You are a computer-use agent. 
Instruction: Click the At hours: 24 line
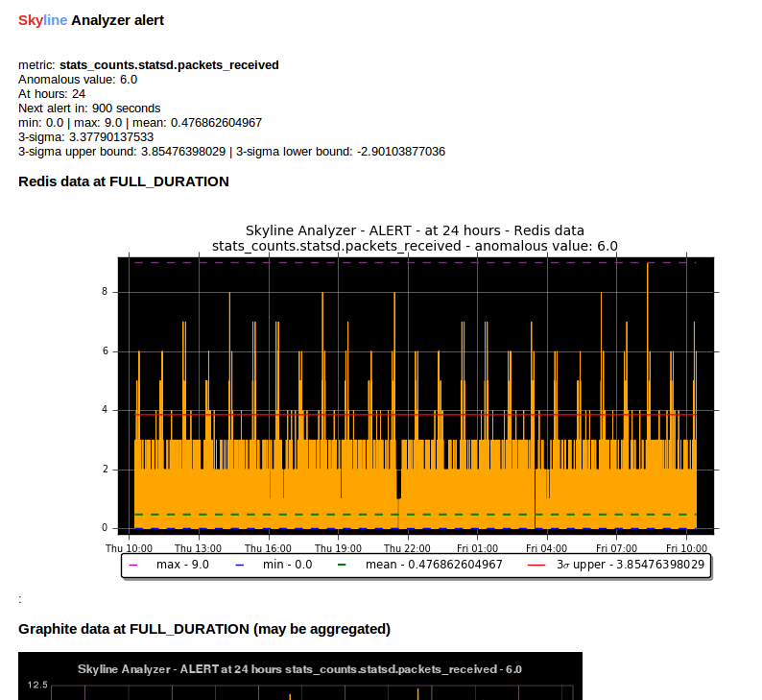52,94
